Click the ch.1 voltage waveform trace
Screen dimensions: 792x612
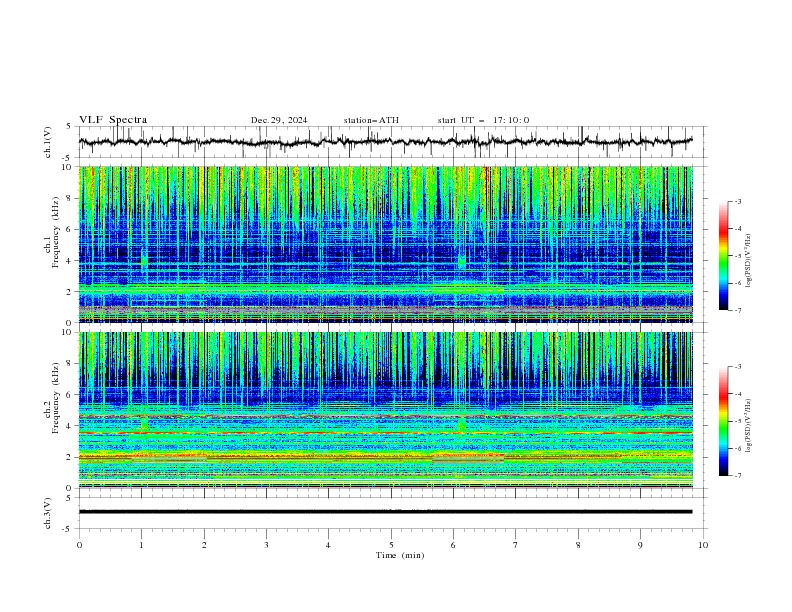tap(385, 142)
